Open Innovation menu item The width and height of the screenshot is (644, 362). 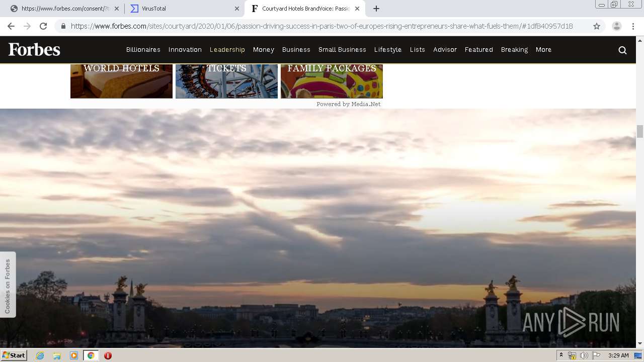(x=185, y=50)
